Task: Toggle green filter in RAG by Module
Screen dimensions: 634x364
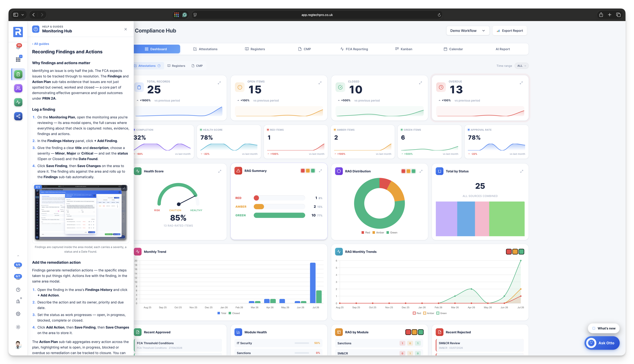Action: click(421, 332)
